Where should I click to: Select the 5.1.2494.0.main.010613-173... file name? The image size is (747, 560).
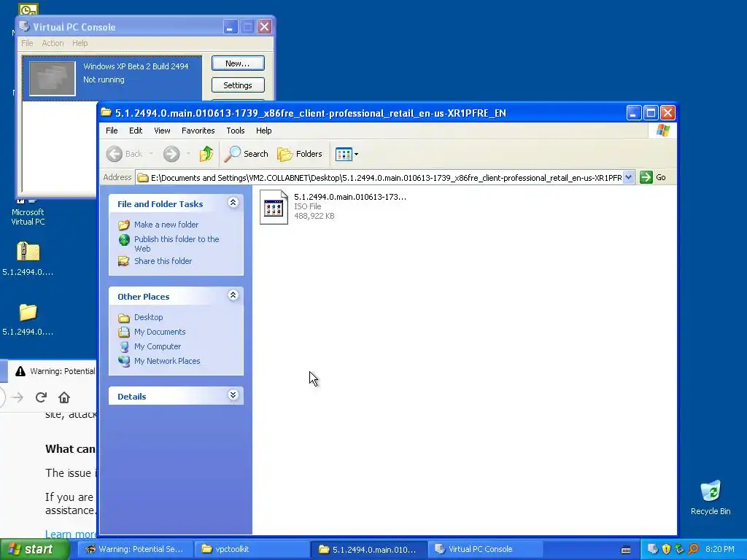pos(349,197)
